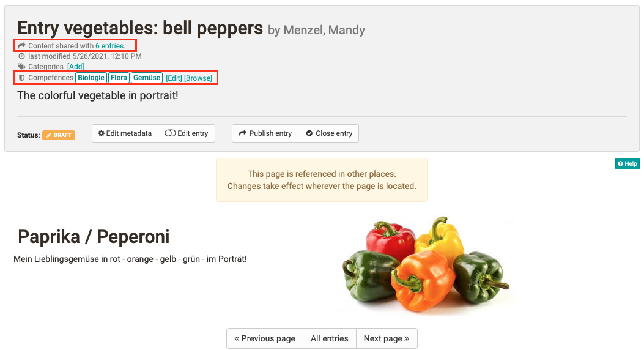Click the clock icon next to last modified
Viewport: 644px width, 350px height.
point(22,56)
